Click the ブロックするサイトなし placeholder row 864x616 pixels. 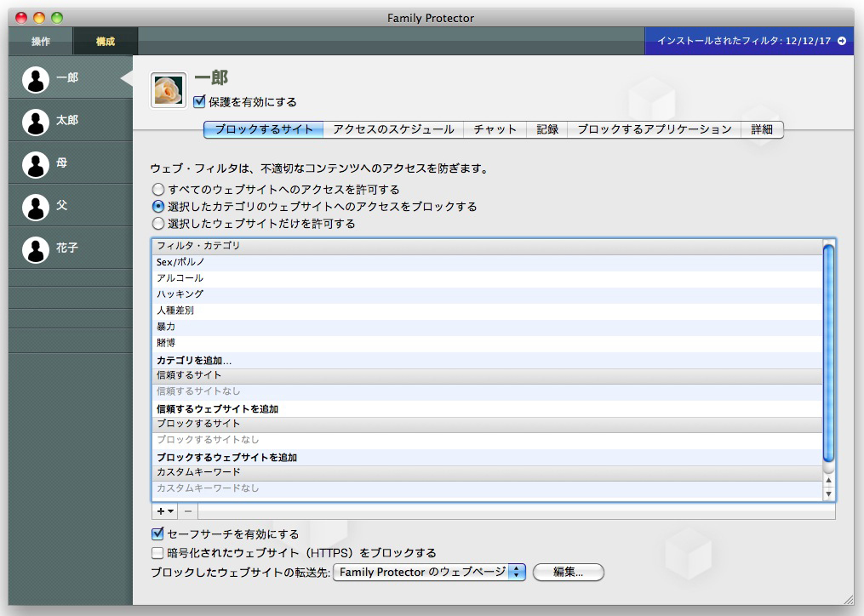[487, 440]
